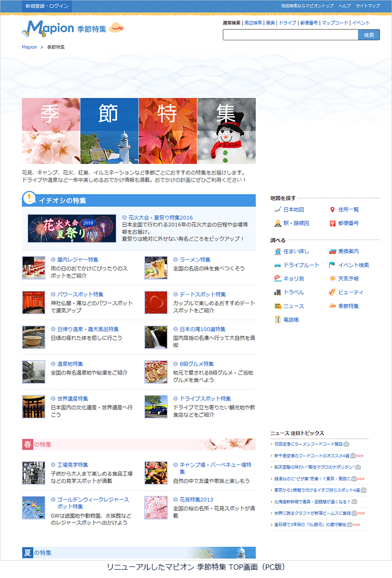Open news 世界に誇るクラフトが新宿ビームスに集結
Viewport: 392px width, 578px height.
coord(313,513)
